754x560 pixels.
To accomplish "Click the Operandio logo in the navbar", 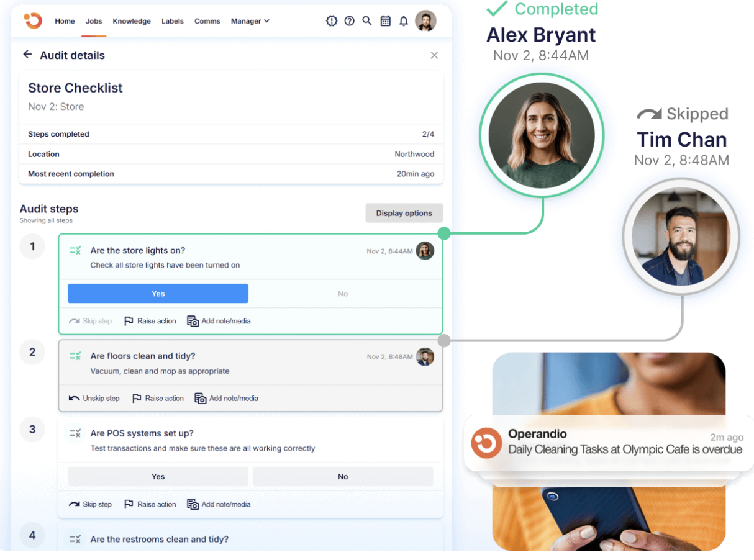I will (x=32, y=20).
